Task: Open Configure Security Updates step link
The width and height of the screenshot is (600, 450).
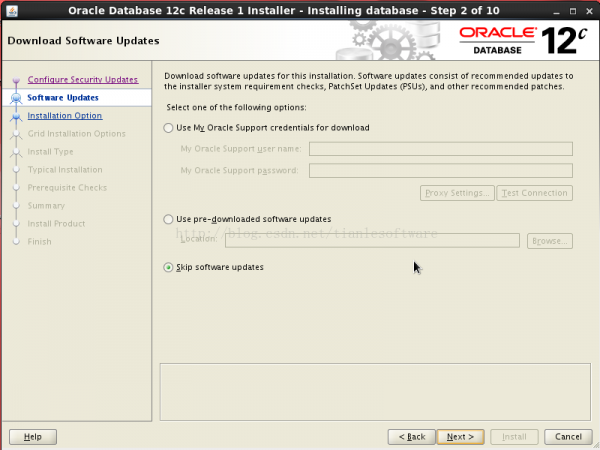Action: click(83, 80)
